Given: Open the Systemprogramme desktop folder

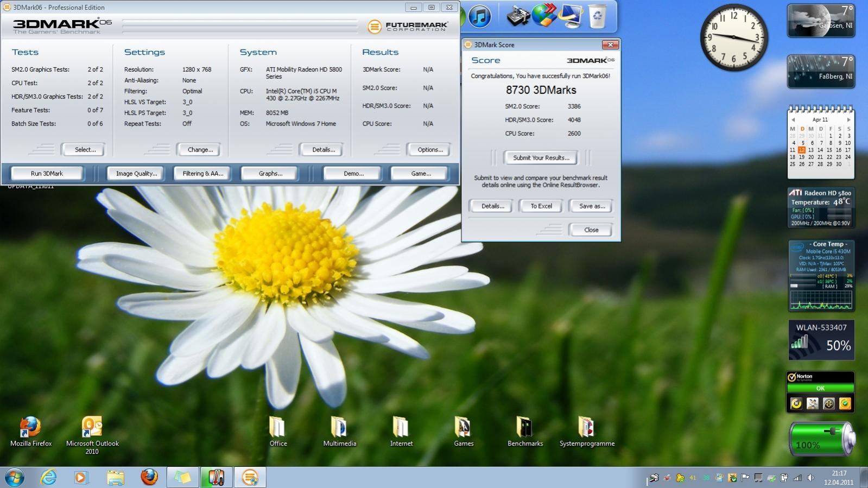Looking at the screenshot, I should [587, 432].
